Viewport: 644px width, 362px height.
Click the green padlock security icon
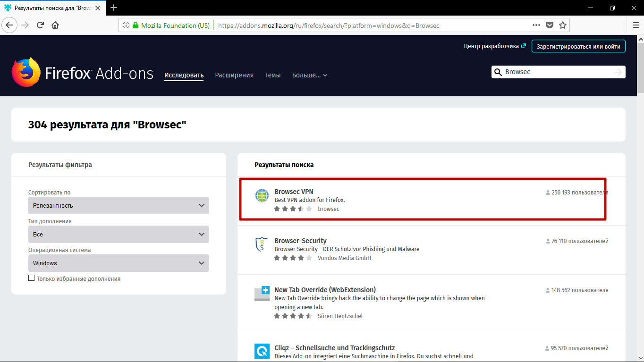pyautogui.click(x=136, y=25)
